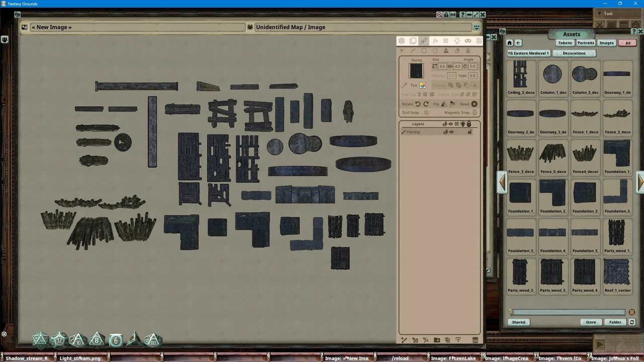
Task: Open the image window menu button top-right
Action: 476,27
